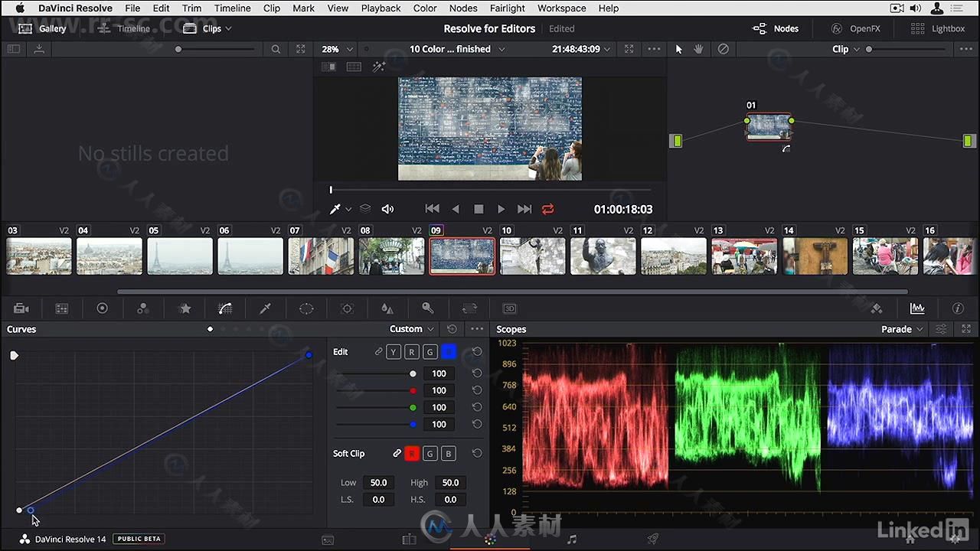This screenshot has width=980, height=551.
Task: Adjust the gallery thumbnail size slider
Action: tap(214, 49)
